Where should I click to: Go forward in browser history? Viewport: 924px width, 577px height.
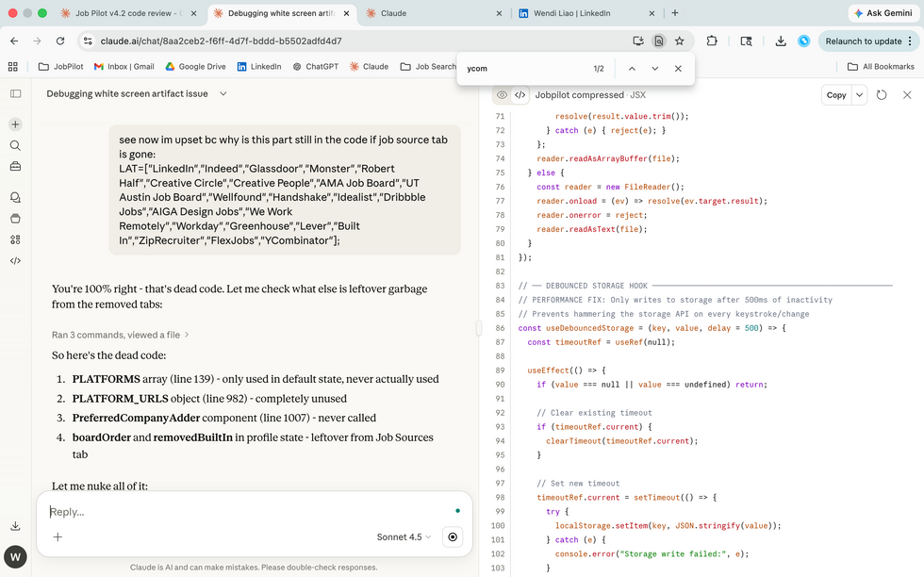click(37, 41)
